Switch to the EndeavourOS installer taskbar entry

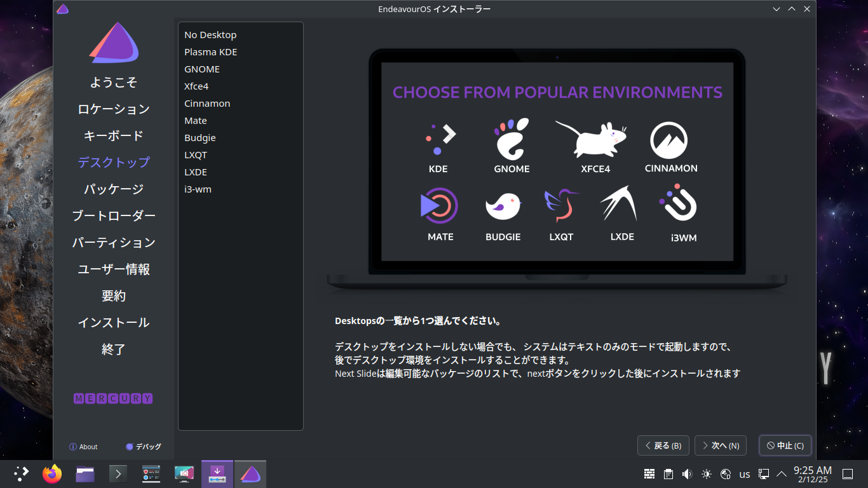coord(250,473)
